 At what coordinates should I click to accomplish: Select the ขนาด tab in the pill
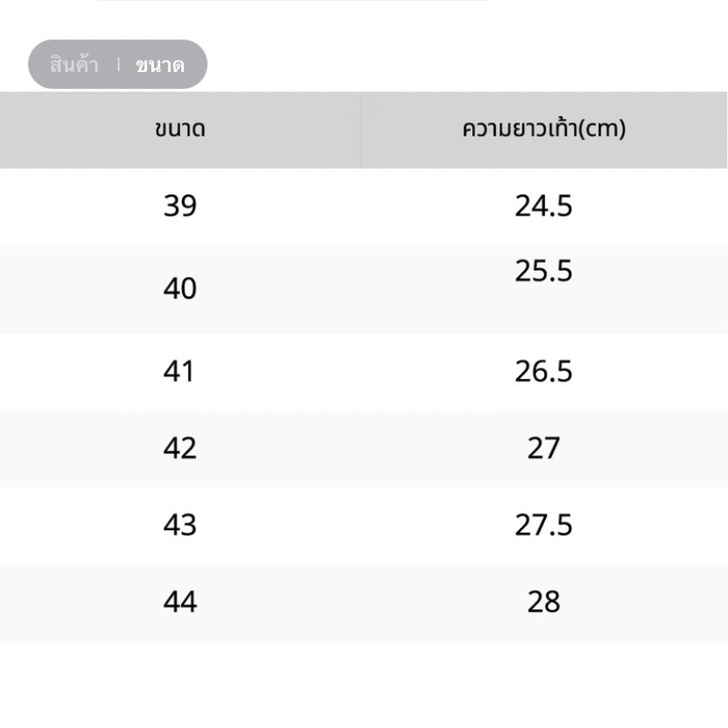[160, 65]
